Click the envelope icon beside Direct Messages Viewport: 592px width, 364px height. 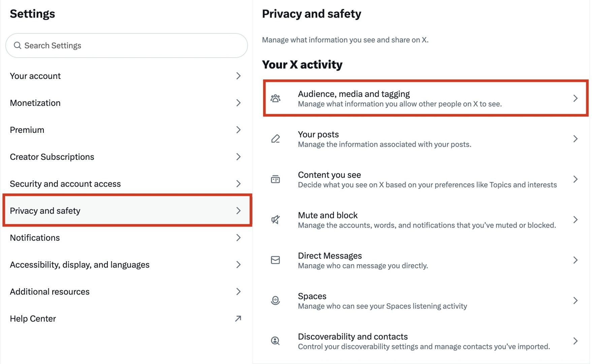(276, 260)
